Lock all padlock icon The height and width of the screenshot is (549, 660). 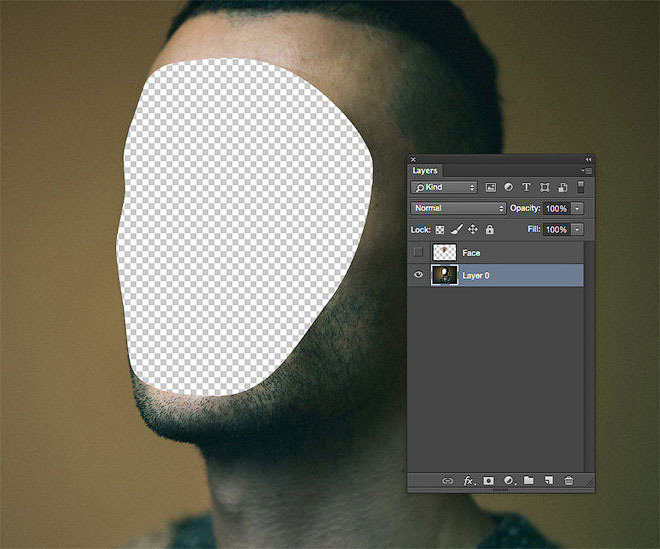coord(490,229)
